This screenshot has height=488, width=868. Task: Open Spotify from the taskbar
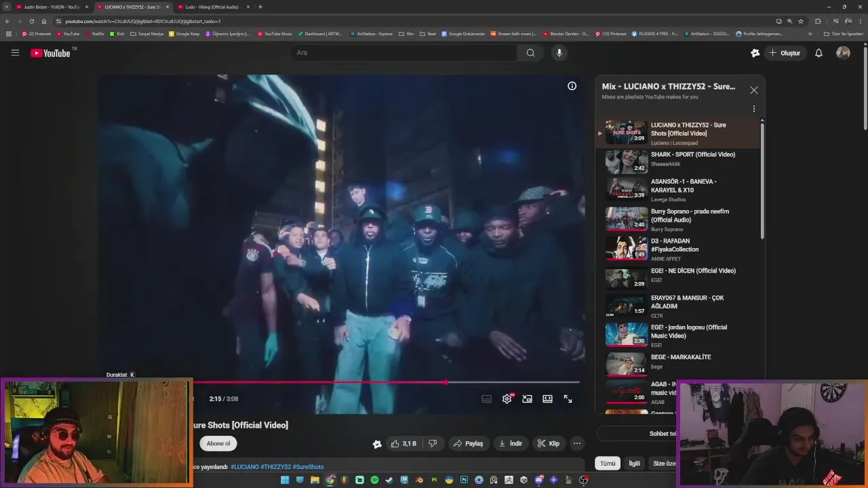(374, 480)
